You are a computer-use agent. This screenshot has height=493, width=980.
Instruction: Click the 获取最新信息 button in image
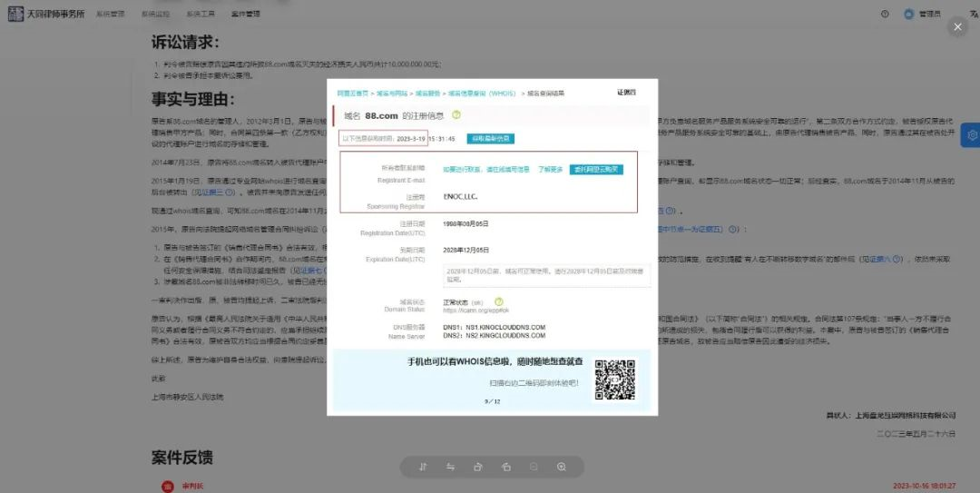pyautogui.click(x=491, y=139)
